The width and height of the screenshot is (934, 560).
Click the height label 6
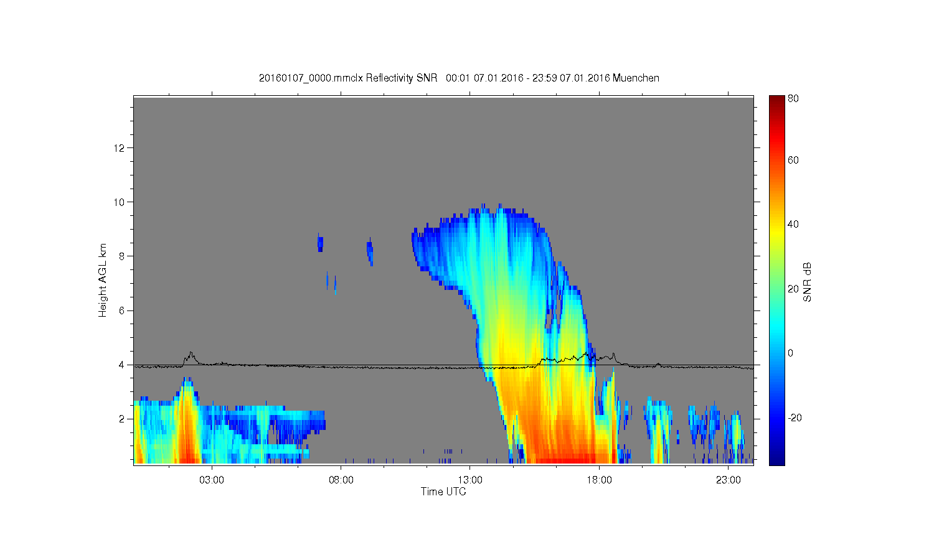coord(122,310)
